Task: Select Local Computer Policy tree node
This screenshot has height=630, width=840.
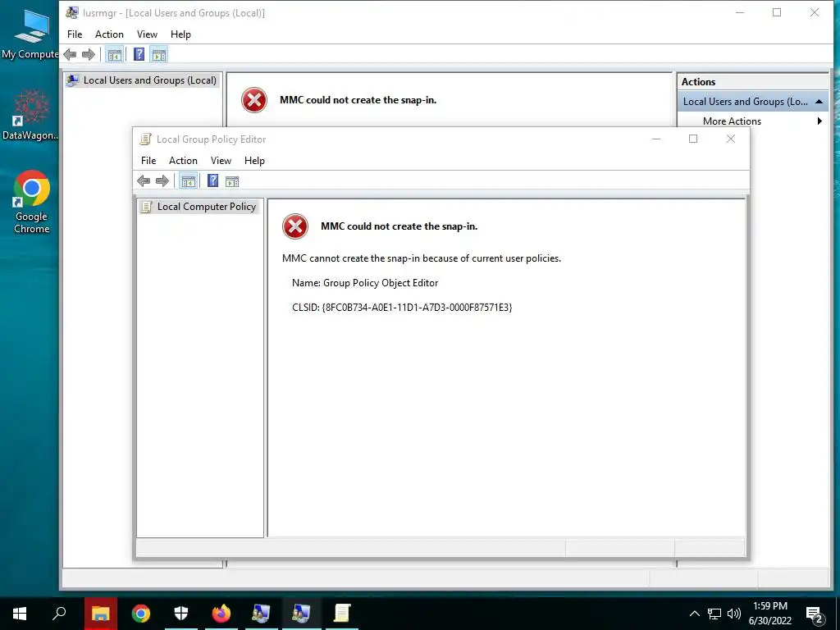Action: click(x=199, y=207)
